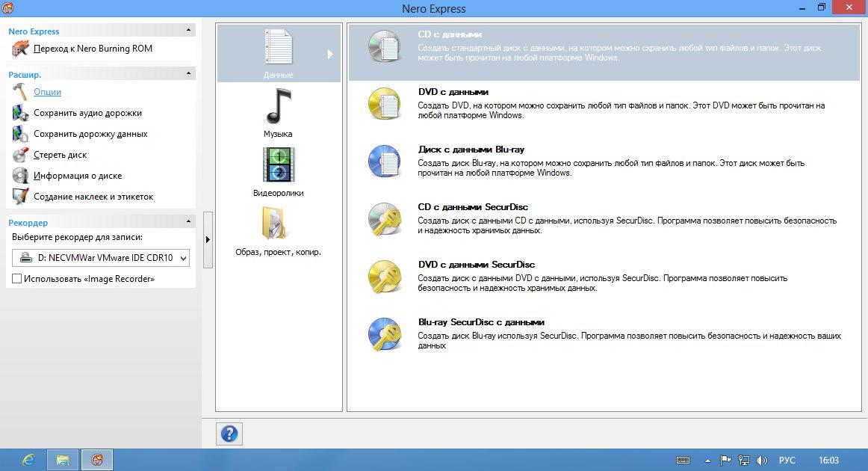This screenshot has width=868, height=471.
Task: Open the touch keyboard tray icon
Action: (683, 461)
